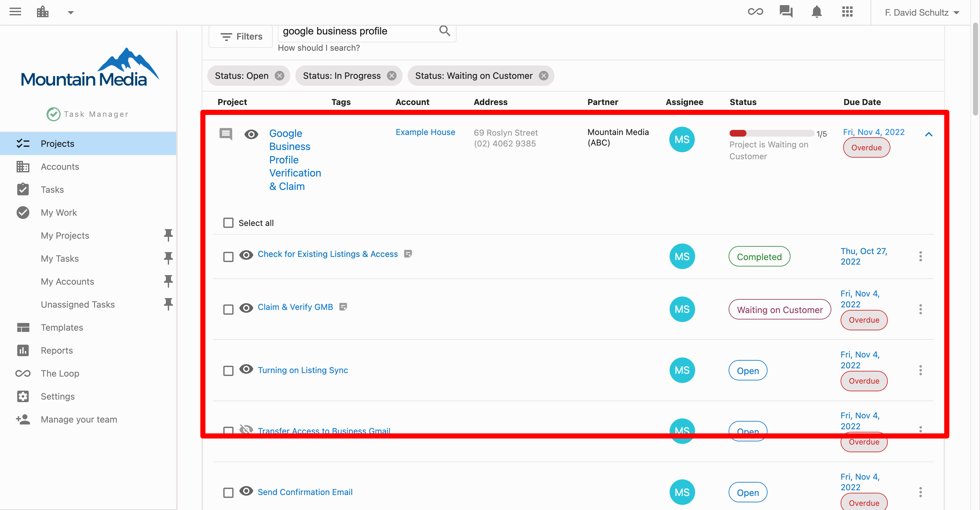Go to Reports in the sidebar
Viewport: 980px width, 510px height.
click(x=88, y=350)
